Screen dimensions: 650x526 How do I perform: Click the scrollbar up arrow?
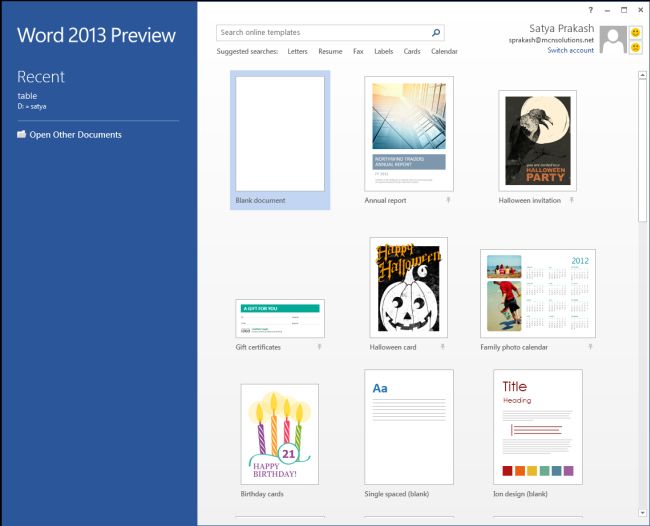pyautogui.click(x=642, y=75)
